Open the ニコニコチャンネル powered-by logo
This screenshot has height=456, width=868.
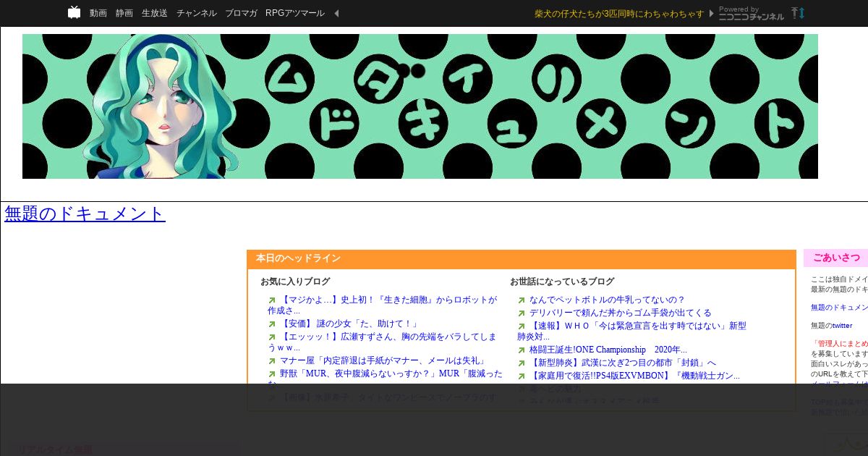(751, 13)
